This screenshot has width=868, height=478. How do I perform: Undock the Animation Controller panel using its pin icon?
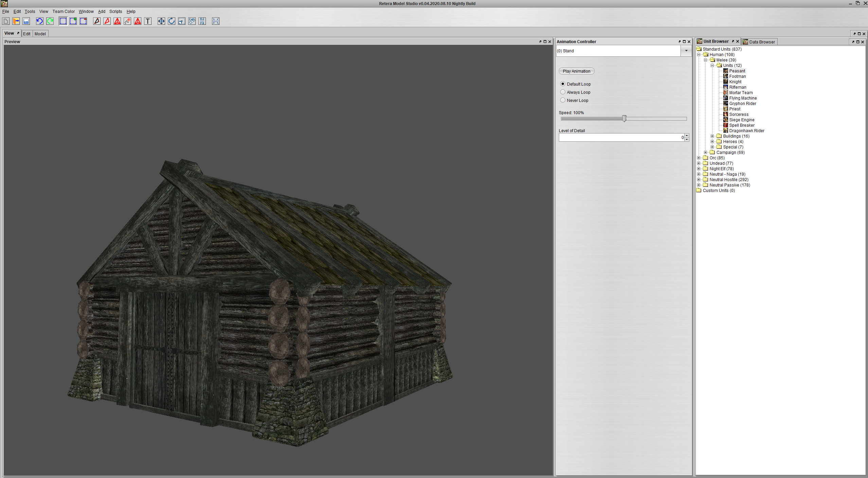tap(679, 42)
